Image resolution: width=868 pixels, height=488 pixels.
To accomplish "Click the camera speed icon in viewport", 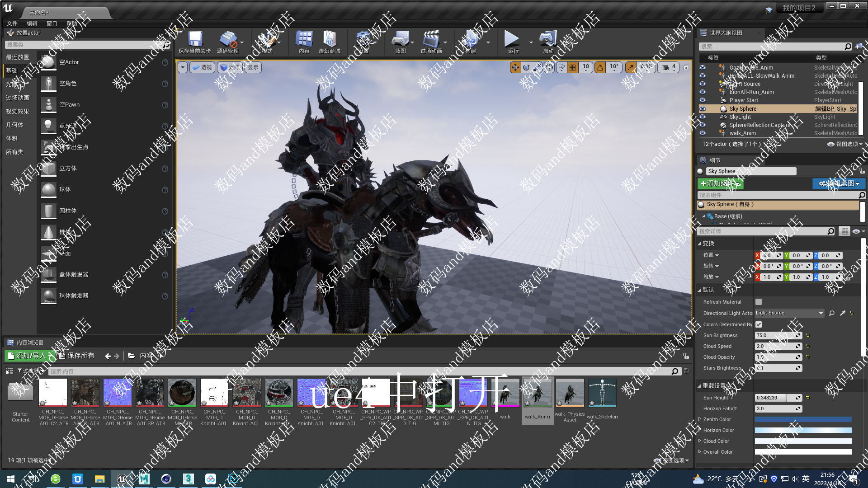I will [665, 67].
